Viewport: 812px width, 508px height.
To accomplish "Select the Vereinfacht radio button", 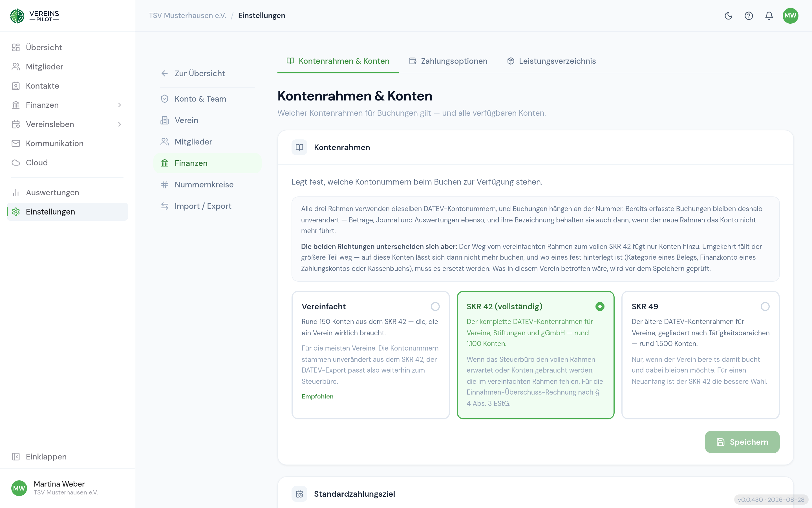I will point(435,306).
